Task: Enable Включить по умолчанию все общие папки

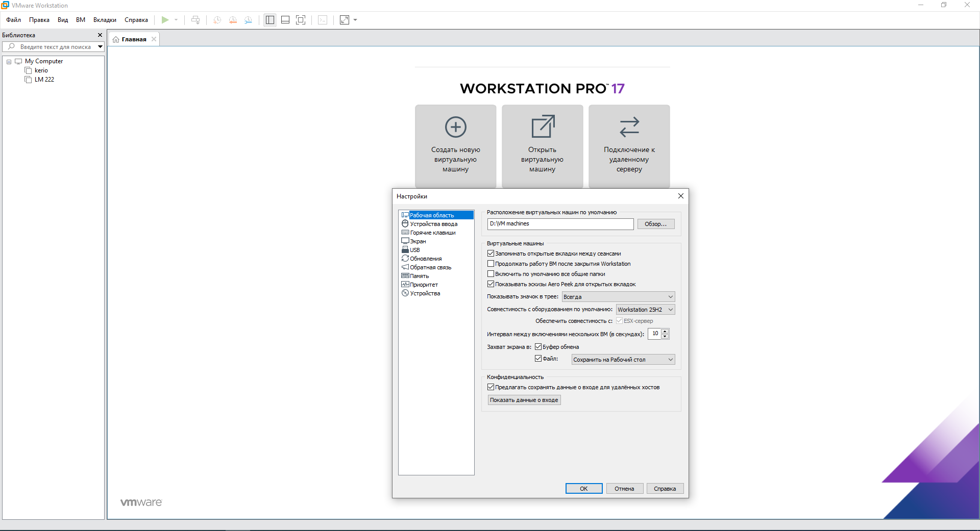Action: point(491,274)
